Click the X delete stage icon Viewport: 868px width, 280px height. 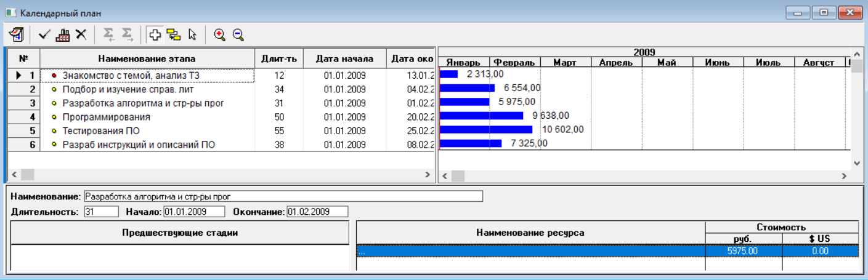coord(81,34)
